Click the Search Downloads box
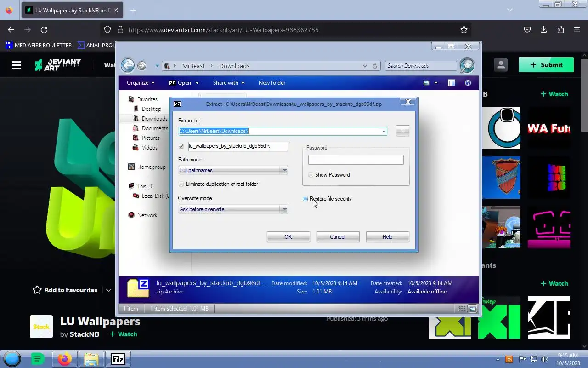 pyautogui.click(x=421, y=66)
